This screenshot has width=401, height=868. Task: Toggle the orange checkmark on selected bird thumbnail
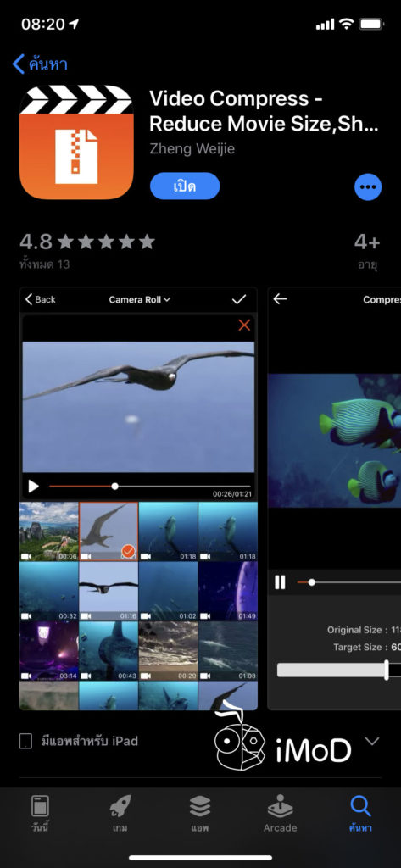(128, 551)
